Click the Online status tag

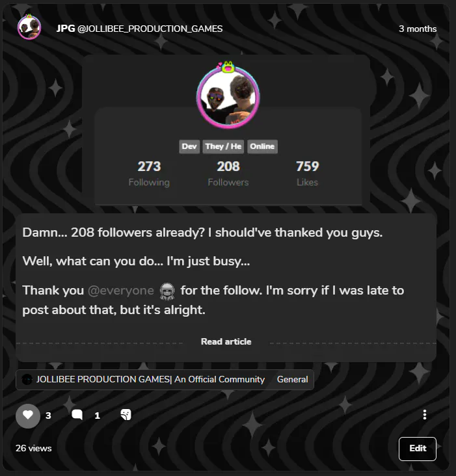(x=262, y=146)
